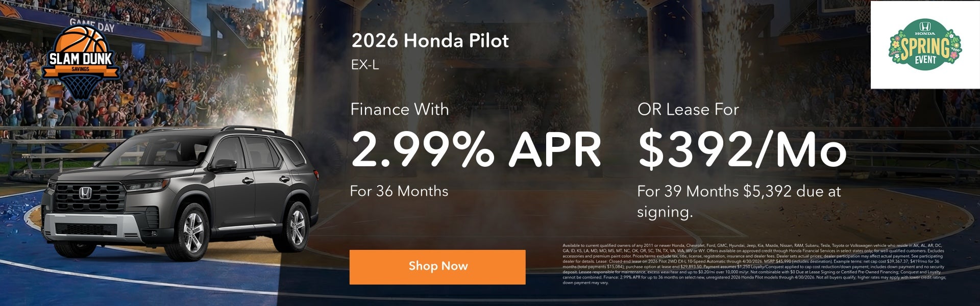Click the Honda H logo in the Spring badge
Screen dimensions: 980x306
(x=924, y=26)
